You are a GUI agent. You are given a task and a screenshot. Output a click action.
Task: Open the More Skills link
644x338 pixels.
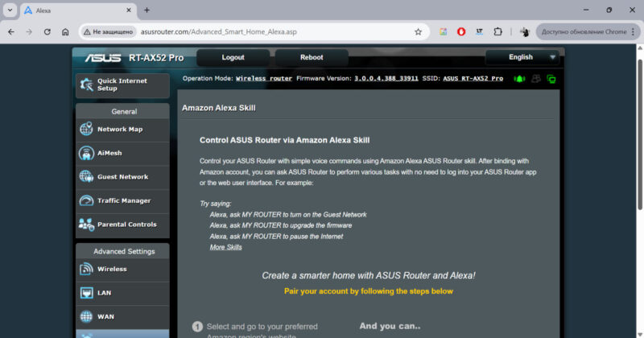(x=225, y=247)
